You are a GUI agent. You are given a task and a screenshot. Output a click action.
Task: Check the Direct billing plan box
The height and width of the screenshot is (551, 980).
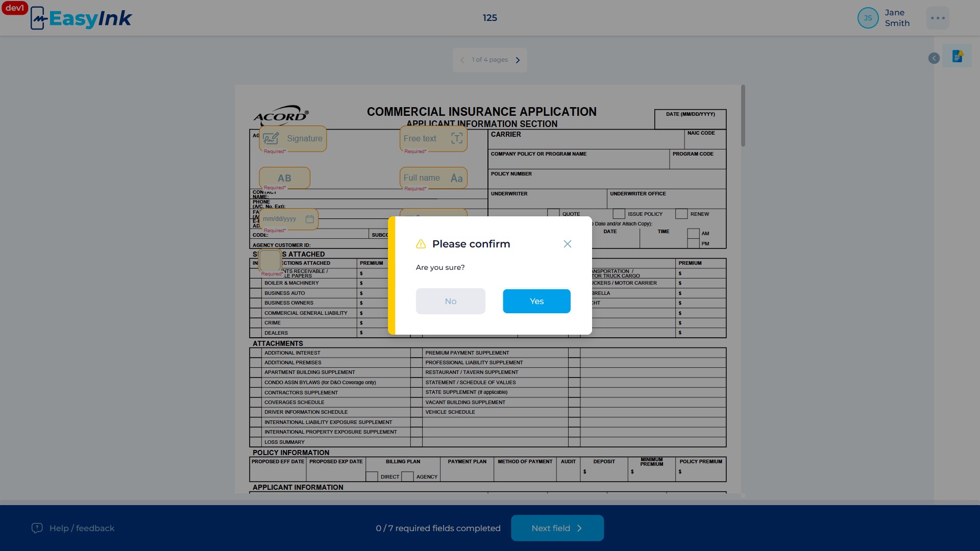point(372,477)
